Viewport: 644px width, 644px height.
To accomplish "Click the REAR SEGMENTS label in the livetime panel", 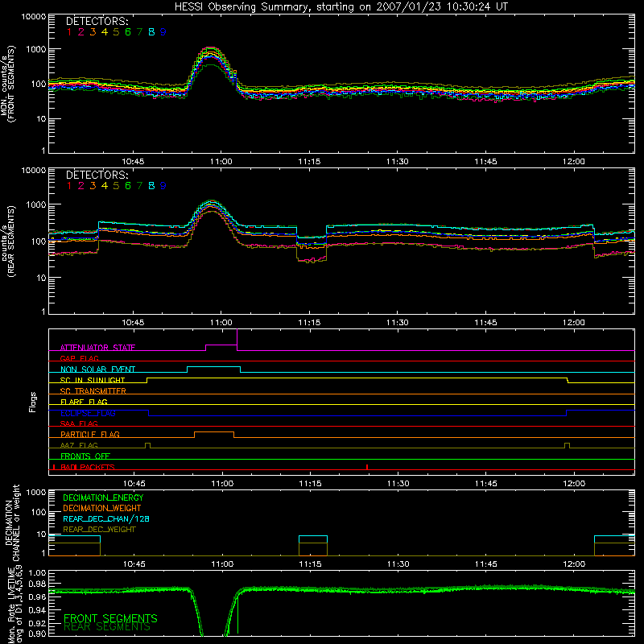I will 107,627.
